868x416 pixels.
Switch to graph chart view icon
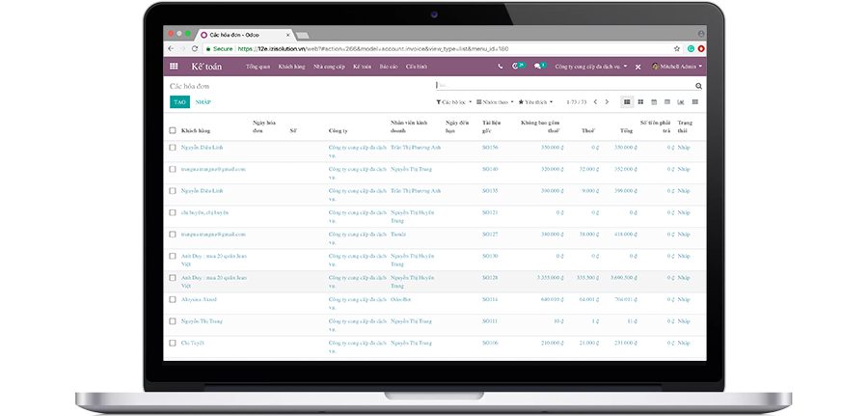pos(681,101)
